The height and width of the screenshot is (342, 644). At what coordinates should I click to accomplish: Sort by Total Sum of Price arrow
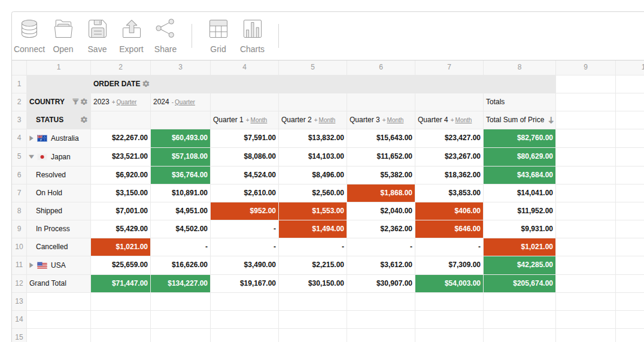(x=551, y=120)
